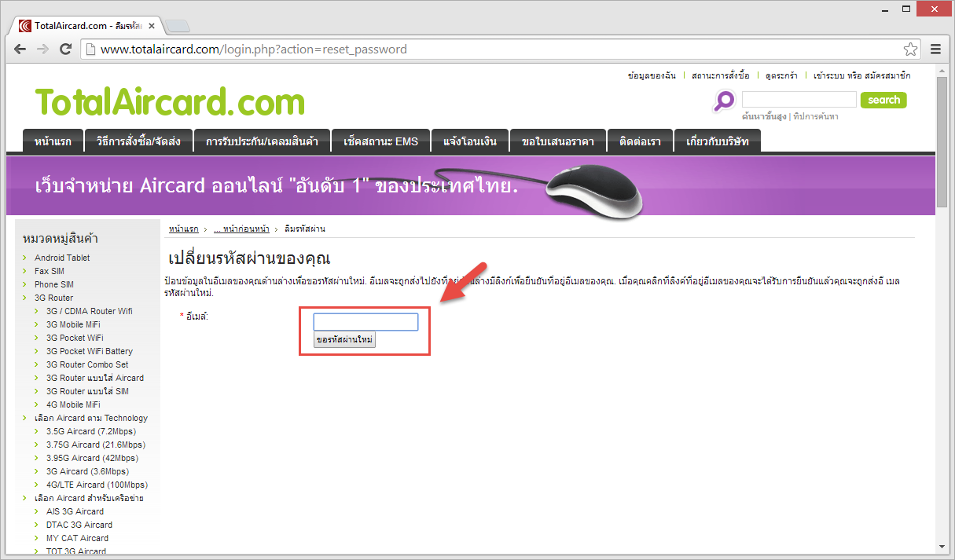Open the สถานะการสั่งซื้อ link
The width and height of the screenshot is (955, 560).
pyautogui.click(x=720, y=76)
